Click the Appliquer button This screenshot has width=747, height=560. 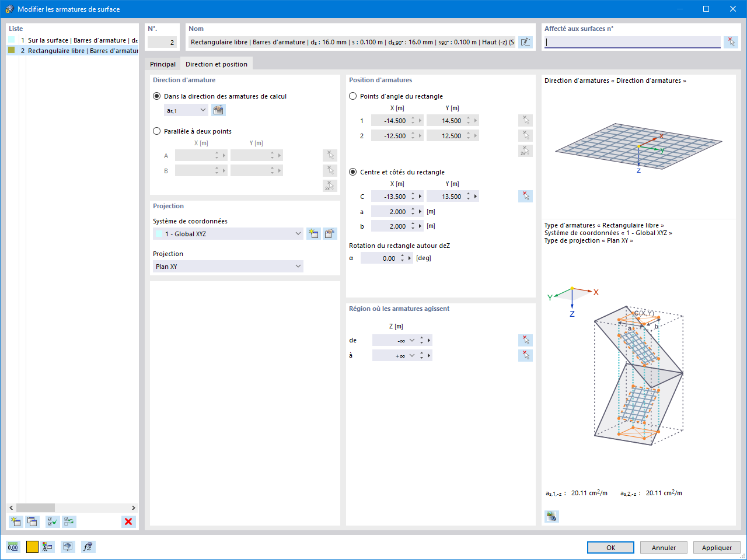[x=717, y=548]
